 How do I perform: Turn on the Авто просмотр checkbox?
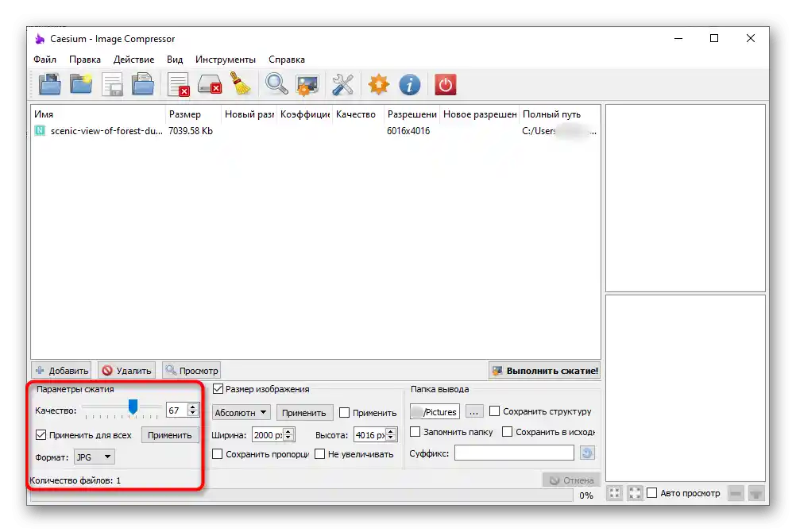pos(652,492)
